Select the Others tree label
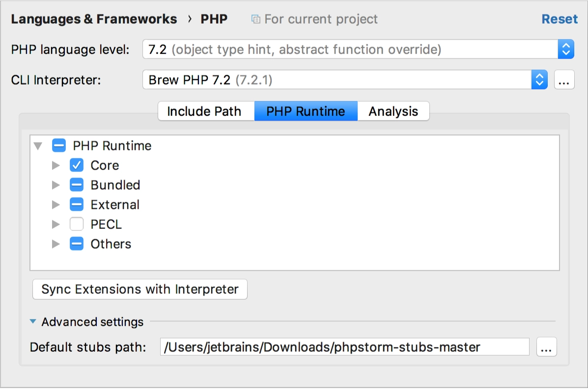 [x=111, y=244]
